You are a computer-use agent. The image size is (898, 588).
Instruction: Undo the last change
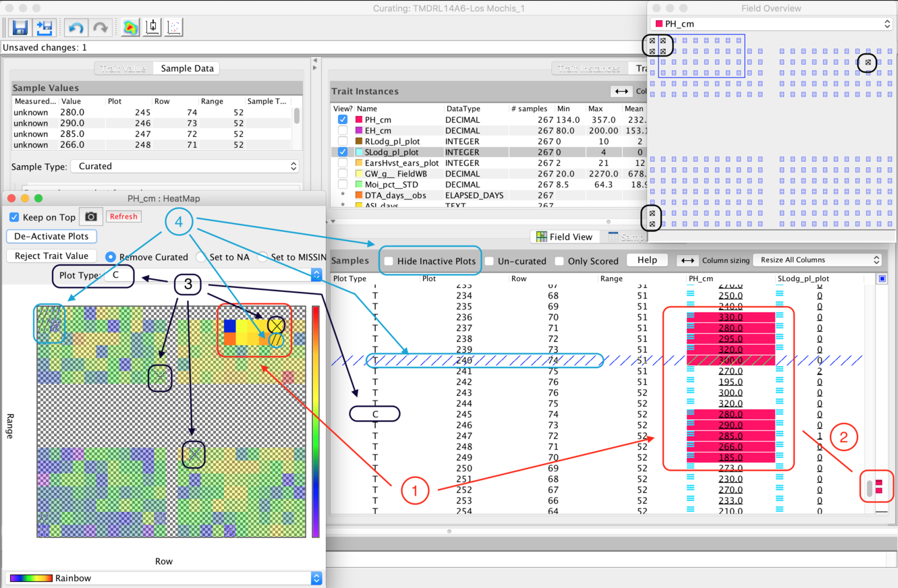point(76,28)
